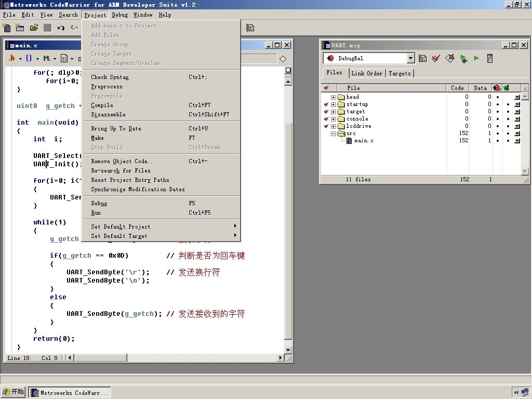Toggle the touch checkmark for lcddrive group
Image resolution: width=532 pixels, height=399 pixels.
[326, 126]
